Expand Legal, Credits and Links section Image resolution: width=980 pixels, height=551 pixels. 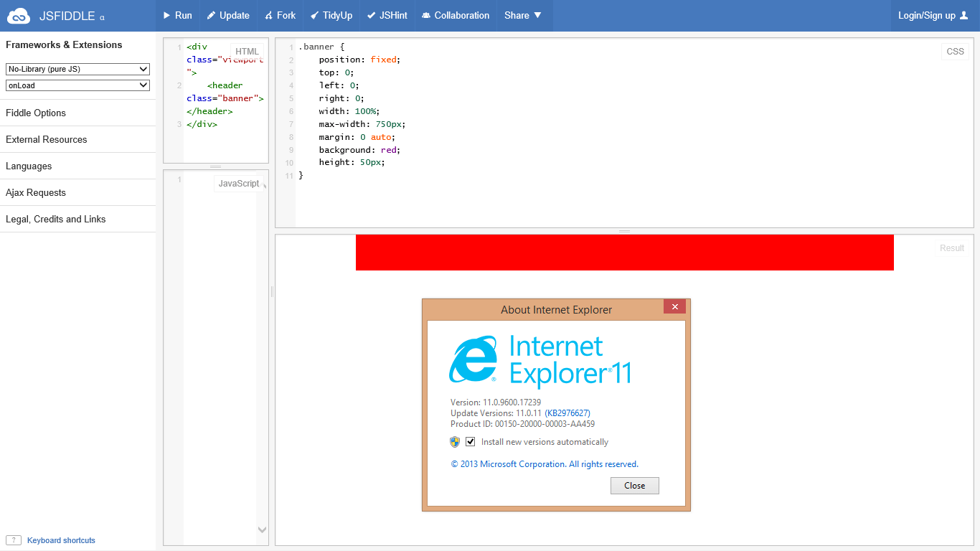pos(77,219)
